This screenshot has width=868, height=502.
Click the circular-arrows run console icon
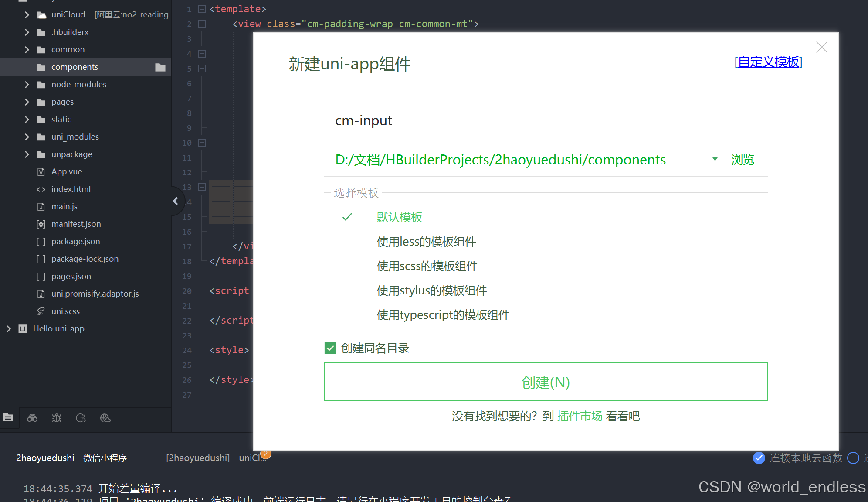(x=81, y=418)
